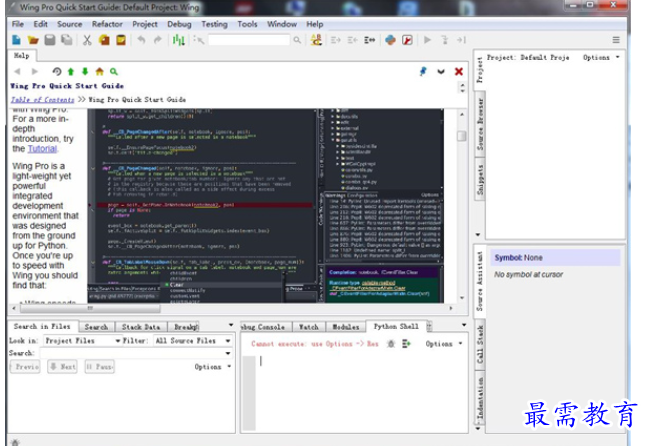This screenshot has width=646, height=446.
Task: Click the Cut scissors icon
Action: click(87, 40)
